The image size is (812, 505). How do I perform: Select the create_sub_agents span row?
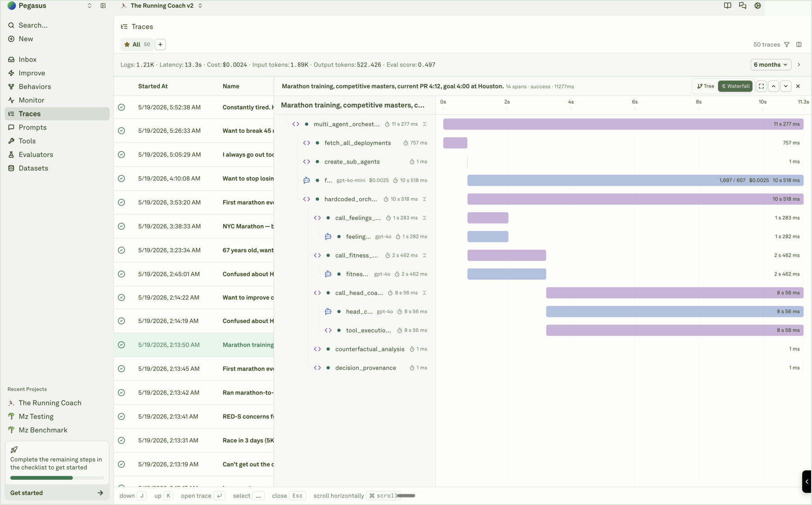(x=355, y=162)
